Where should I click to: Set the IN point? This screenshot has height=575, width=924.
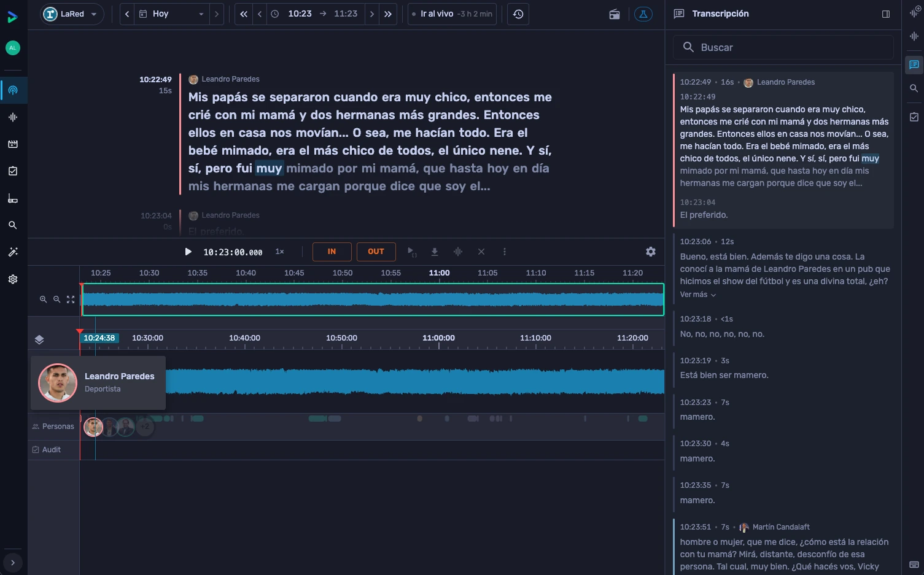click(332, 252)
